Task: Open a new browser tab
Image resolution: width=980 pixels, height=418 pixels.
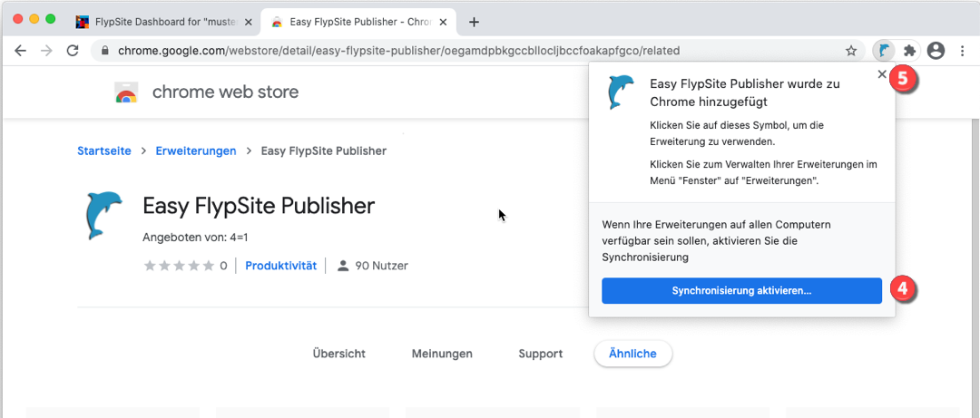Action: (474, 22)
